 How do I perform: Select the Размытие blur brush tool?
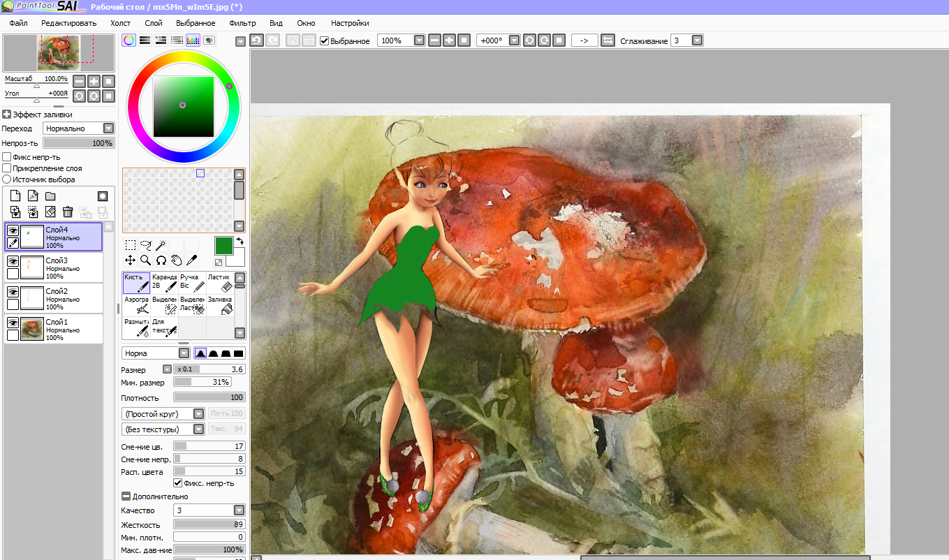[x=136, y=327]
